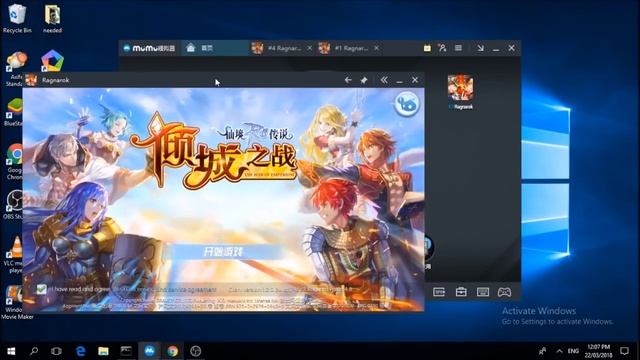Open the gamepad icon in MuMu bottom bar
Viewport: 640px width, 360px height.
[x=504, y=292]
